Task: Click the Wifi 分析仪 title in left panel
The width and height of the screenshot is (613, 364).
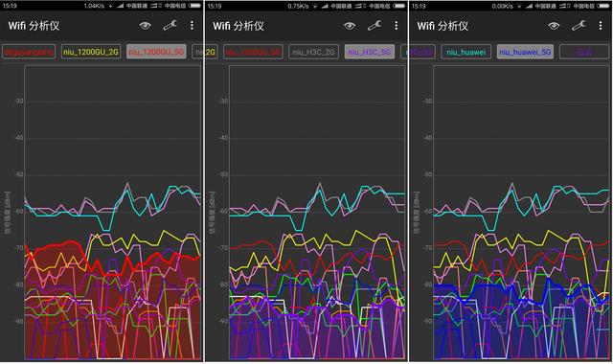Action: point(34,26)
